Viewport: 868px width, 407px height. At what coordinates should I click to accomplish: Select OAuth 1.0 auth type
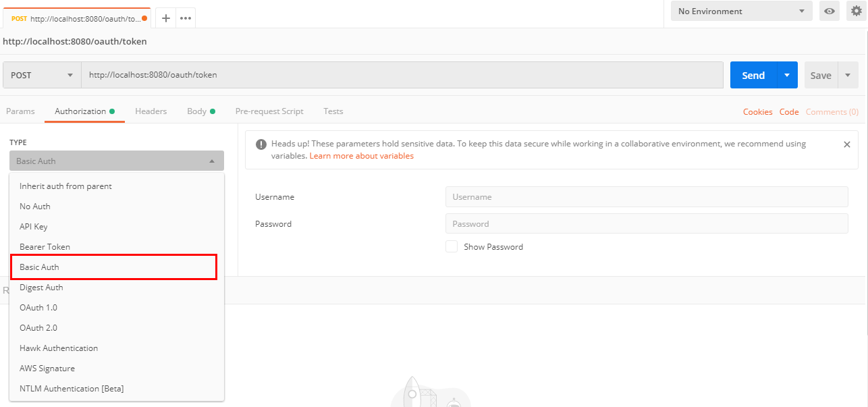click(x=117, y=307)
